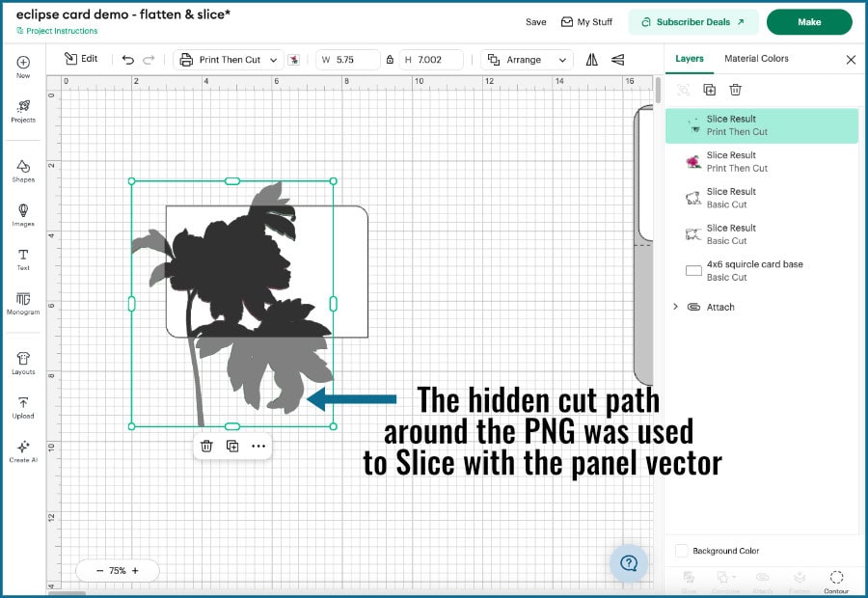This screenshot has height=598, width=868.
Task: Switch to the Material Colors tab
Action: point(756,59)
